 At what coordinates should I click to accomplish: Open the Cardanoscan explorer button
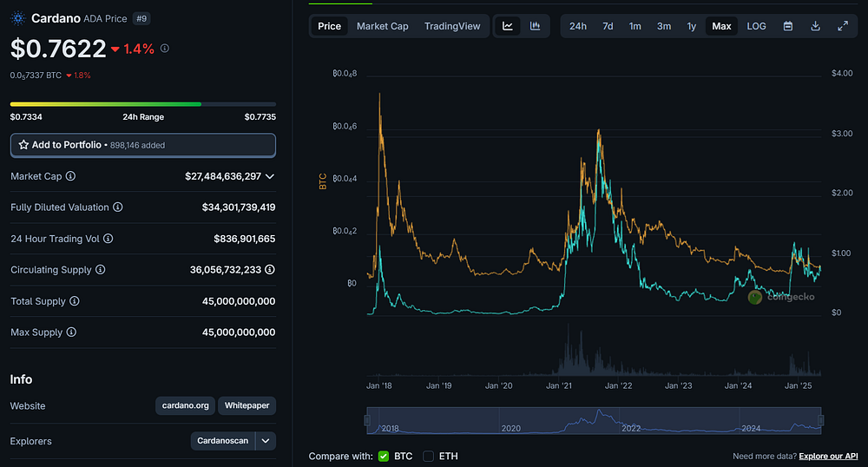(222, 441)
